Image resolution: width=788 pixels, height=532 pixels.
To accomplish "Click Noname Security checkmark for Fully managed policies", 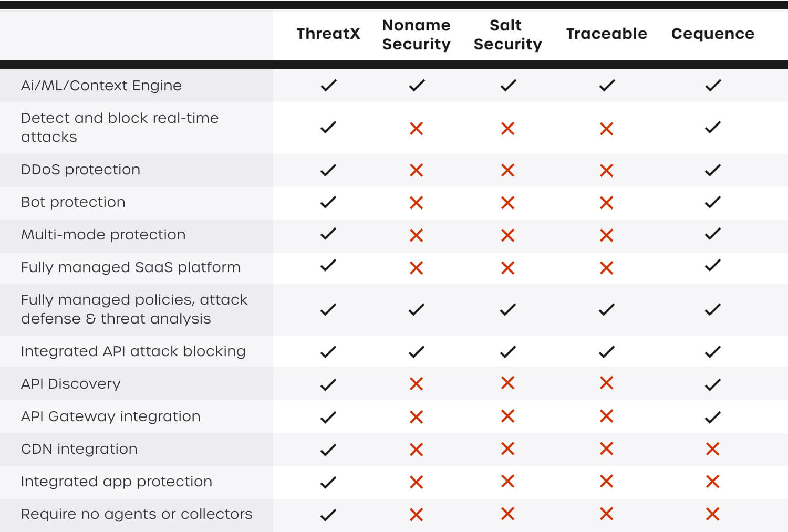I will coord(417,310).
